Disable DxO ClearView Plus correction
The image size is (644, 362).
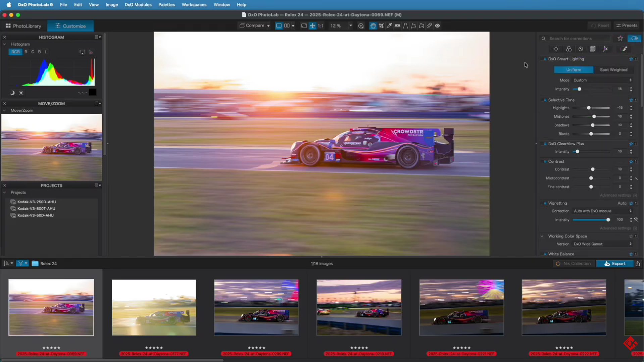[x=545, y=144]
